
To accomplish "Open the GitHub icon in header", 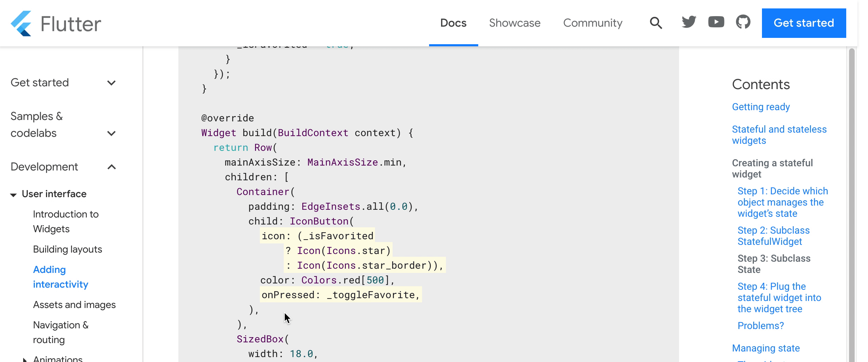I will pos(743,22).
